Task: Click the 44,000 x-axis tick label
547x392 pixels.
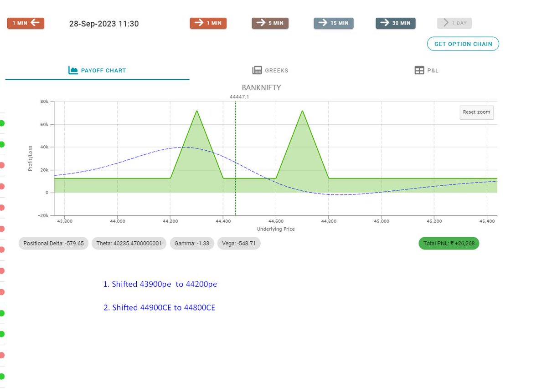Action: (x=117, y=221)
